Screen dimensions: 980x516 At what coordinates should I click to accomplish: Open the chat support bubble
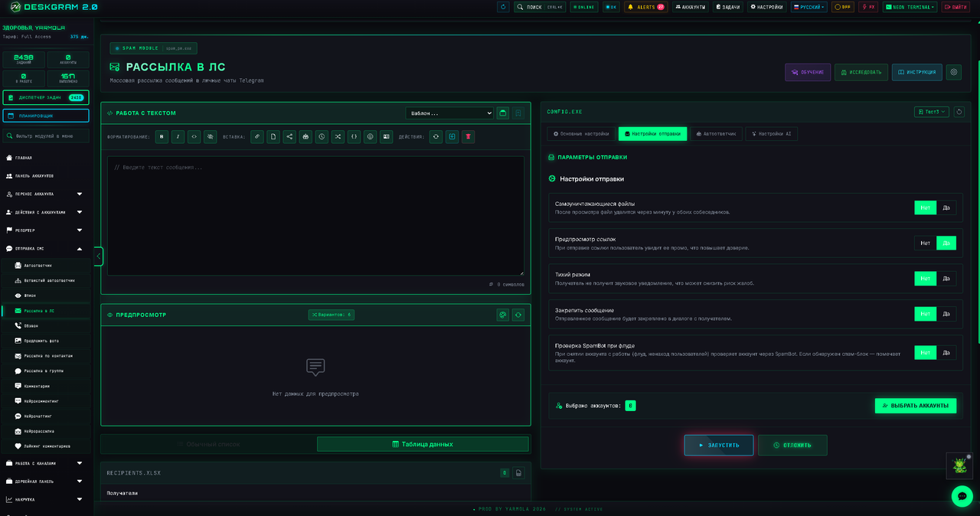click(962, 496)
